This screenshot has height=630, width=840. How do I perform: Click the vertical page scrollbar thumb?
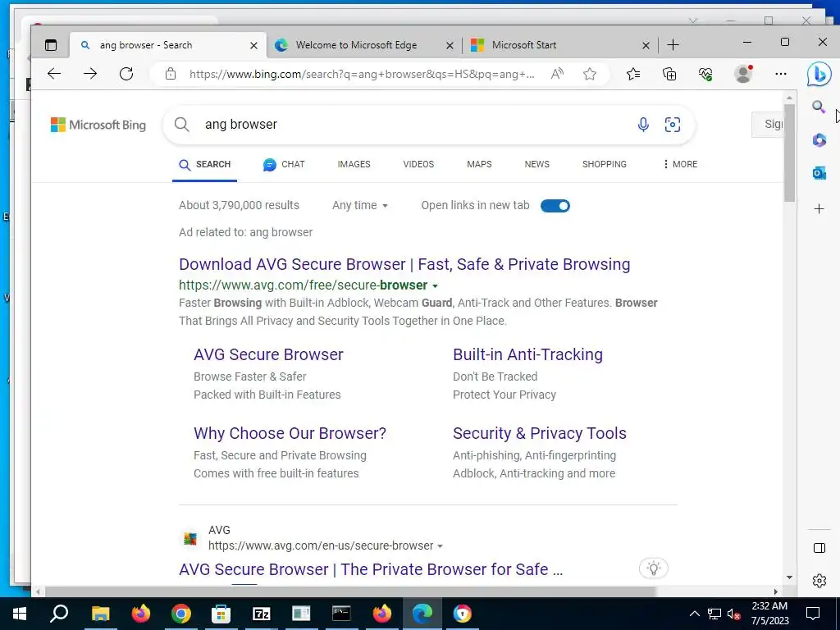(789, 153)
